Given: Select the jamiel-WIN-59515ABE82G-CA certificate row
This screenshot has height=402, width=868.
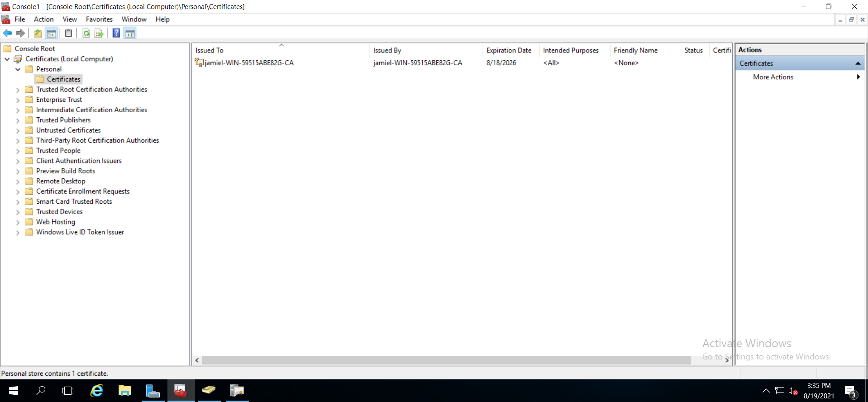Looking at the screenshot, I should pyautogui.click(x=462, y=63).
